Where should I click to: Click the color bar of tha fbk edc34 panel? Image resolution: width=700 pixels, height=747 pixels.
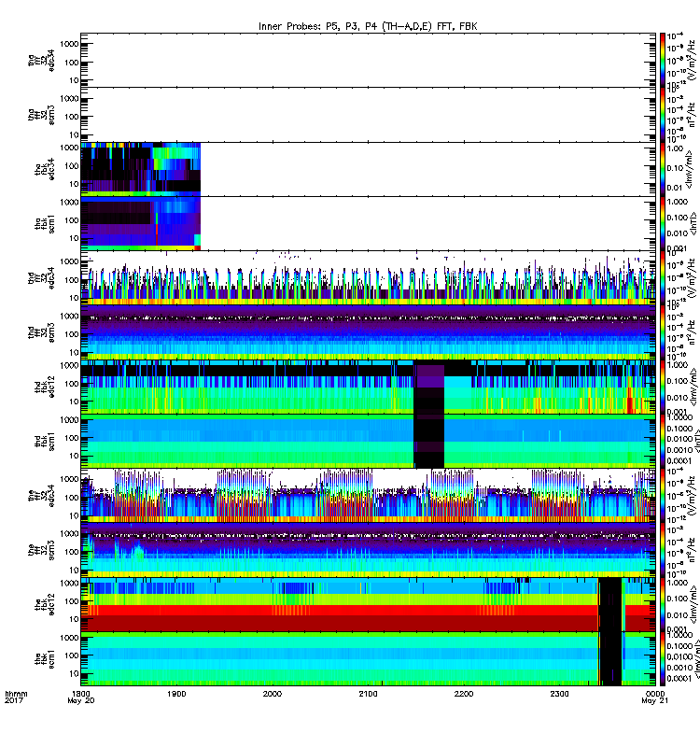point(663,169)
